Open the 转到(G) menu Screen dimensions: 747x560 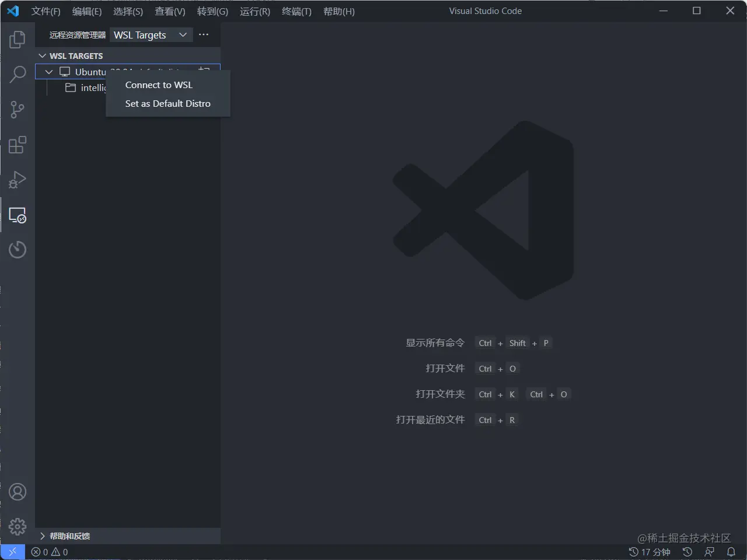coord(212,11)
